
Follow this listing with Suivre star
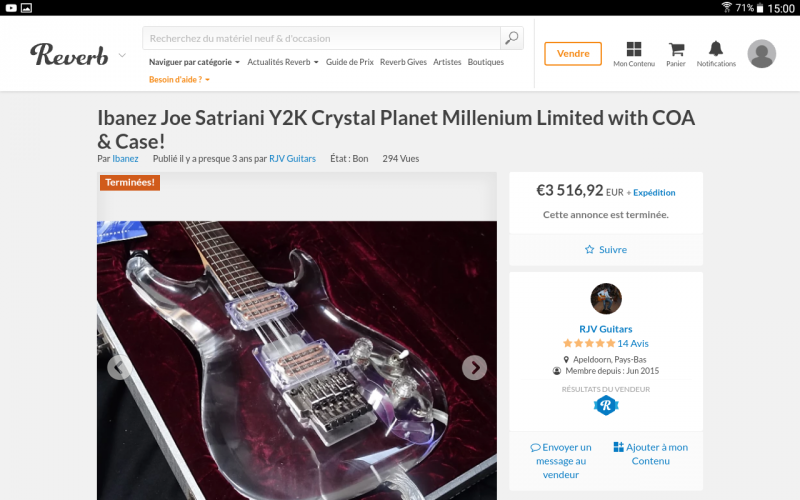point(606,249)
